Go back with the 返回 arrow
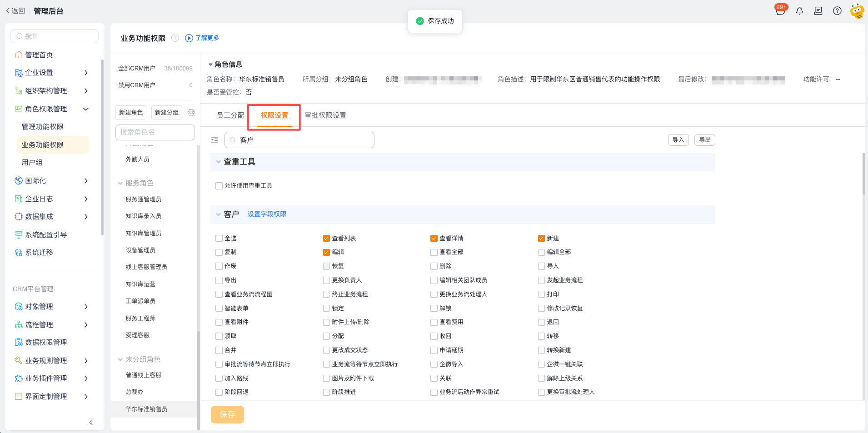This screenshot has height=433, width=868. click(15, 11)
